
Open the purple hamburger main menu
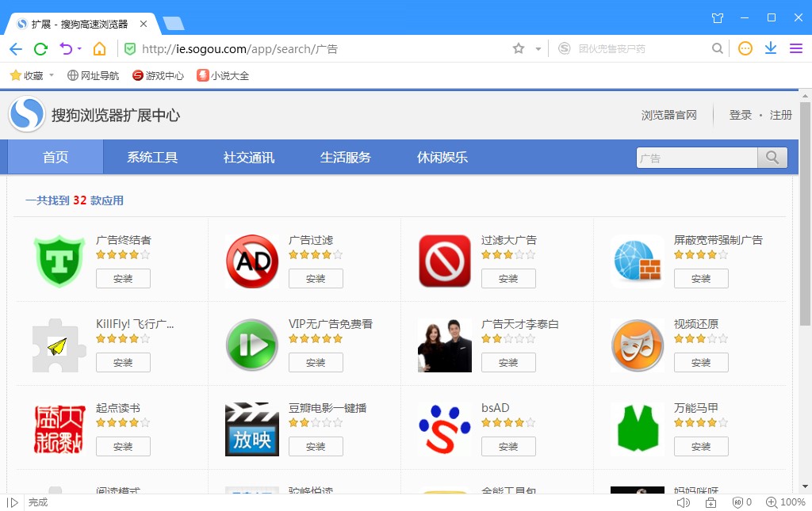pyautogui.click(x=796, y=48)
